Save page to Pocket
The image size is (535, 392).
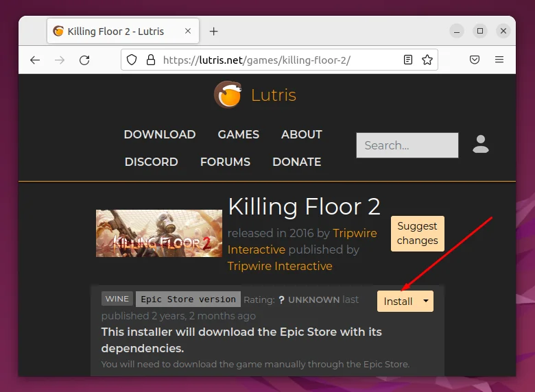pos(475,60)
